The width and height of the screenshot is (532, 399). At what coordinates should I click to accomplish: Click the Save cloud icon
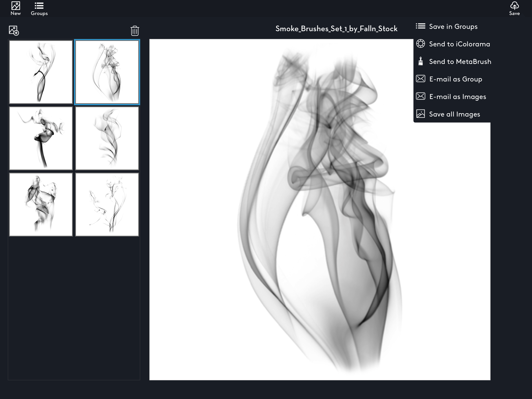click(x=514, y=6)
